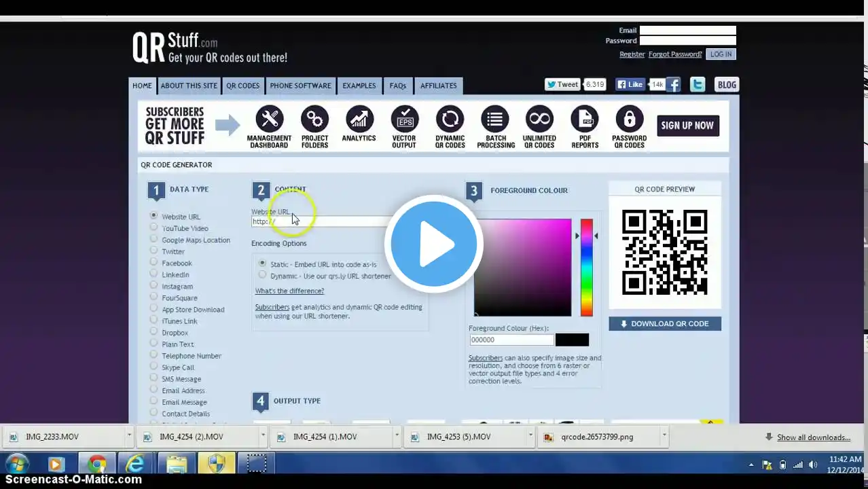The width and height of the screenshot is (868, 489).
Task: Open dropdown for qrcode.26573799.png download
Action: [x=664, y=437]
